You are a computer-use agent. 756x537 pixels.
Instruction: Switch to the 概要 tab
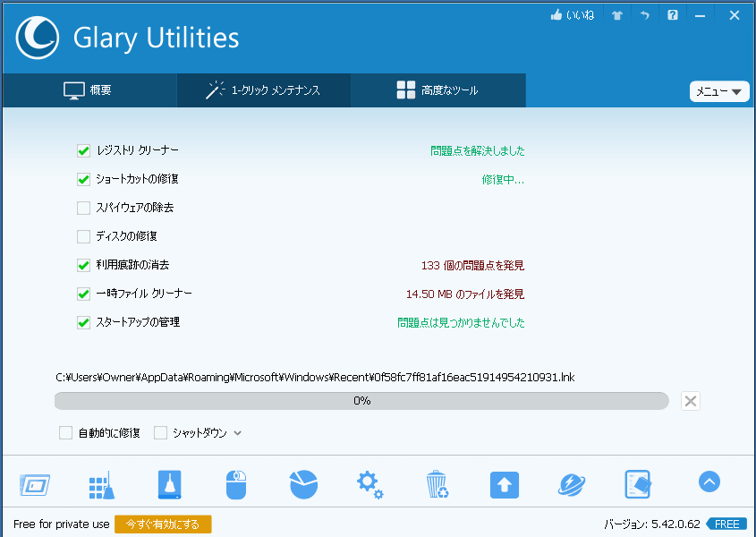click(x=89, y=90)
